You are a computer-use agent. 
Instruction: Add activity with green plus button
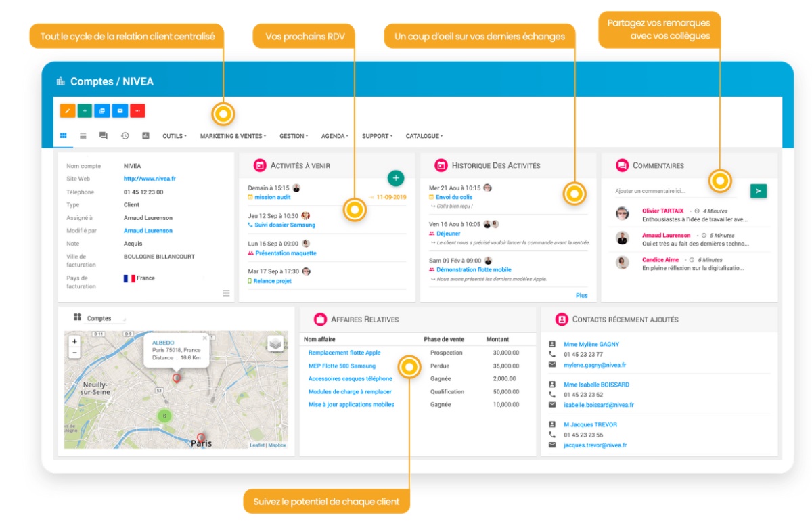click(x=396, y=179)
